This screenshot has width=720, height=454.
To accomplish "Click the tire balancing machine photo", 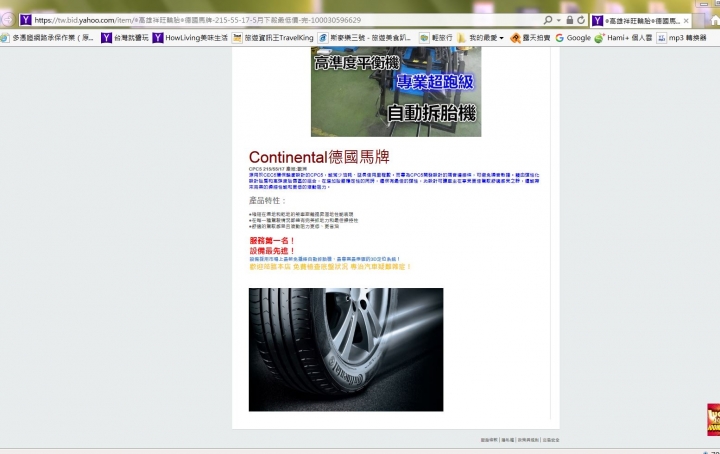I will [396, 91].
